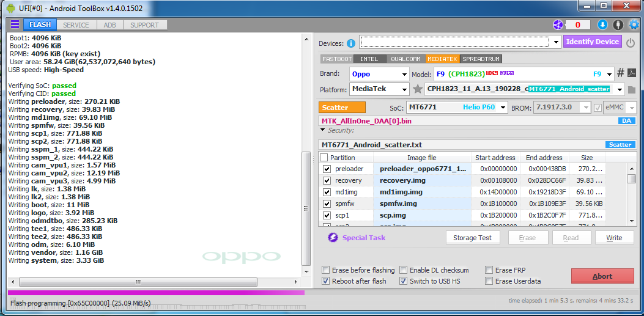Disable Reboot after flash
Screen dimensions: 644x316
coord(326,281)
